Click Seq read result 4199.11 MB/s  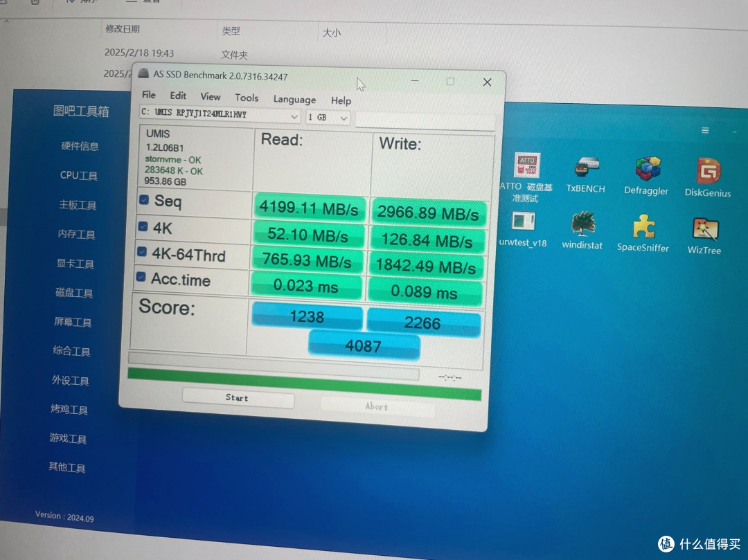[x=309, y=208]
